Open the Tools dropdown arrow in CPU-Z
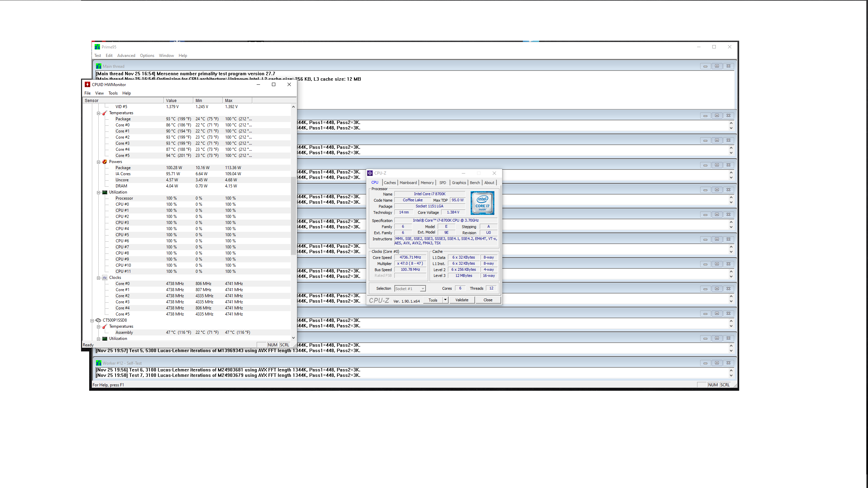 pos(445,300)
